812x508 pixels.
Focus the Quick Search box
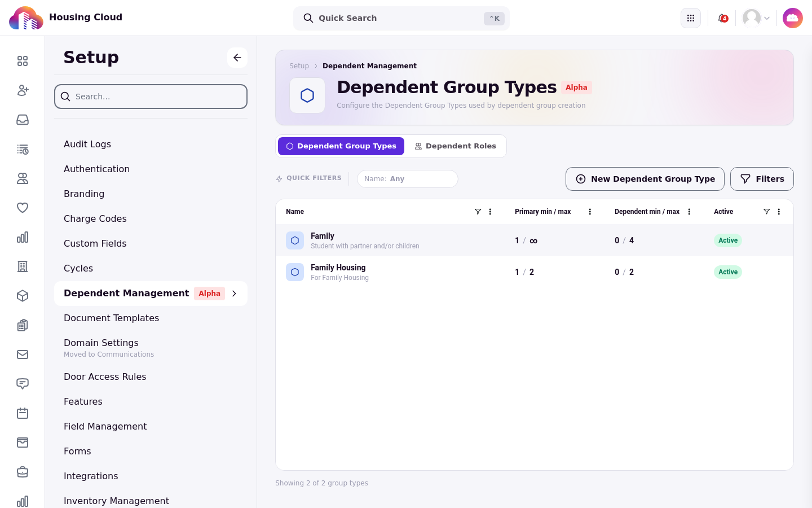(x=401, y=18)
